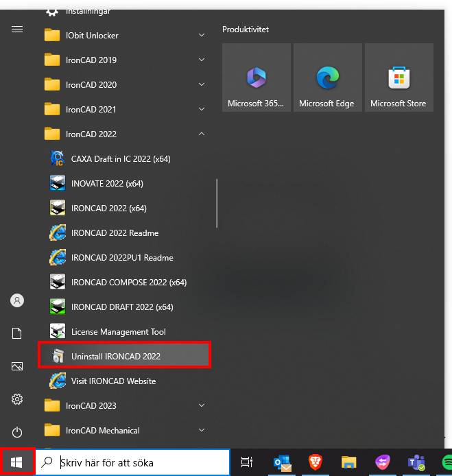
Task: Open the pink arrows app on taskbar
Action: (x=383, y=462)
